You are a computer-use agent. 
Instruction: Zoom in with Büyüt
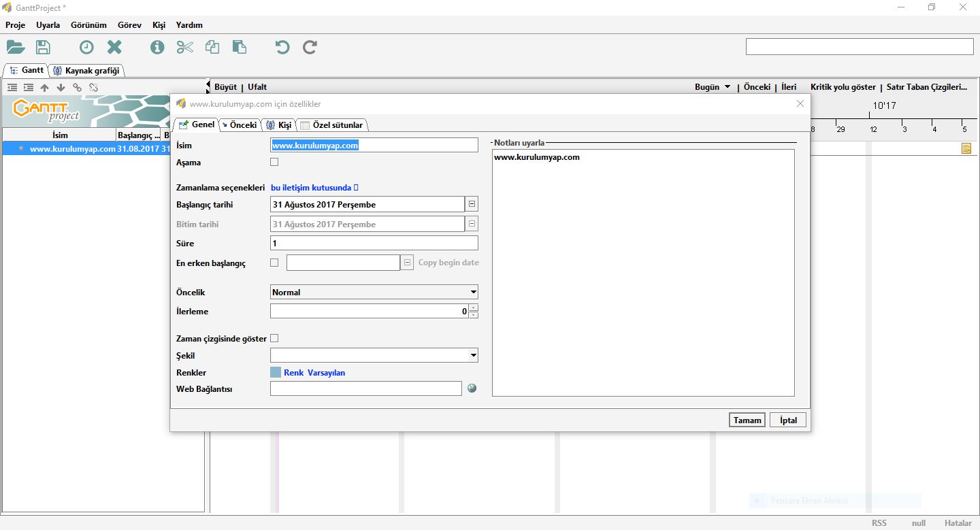tap(225, 87)
